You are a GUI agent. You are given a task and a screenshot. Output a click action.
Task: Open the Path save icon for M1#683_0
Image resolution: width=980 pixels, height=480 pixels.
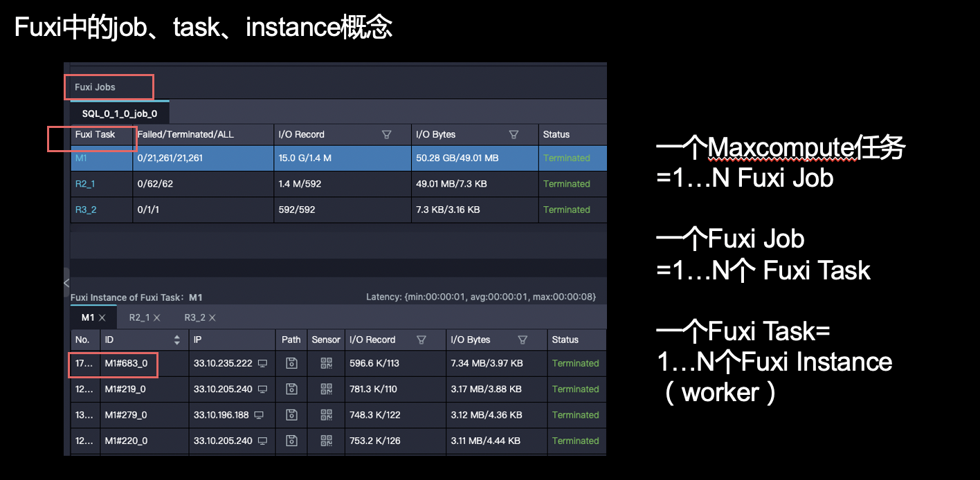point(291,363)
